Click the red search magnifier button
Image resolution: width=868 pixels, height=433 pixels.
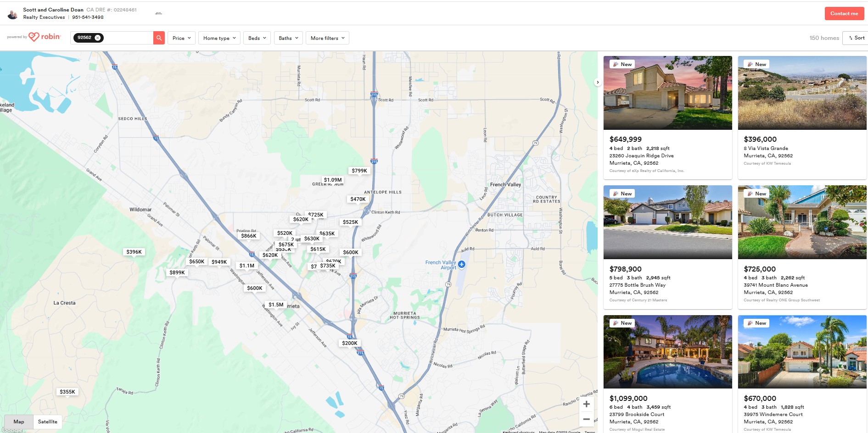(159, 38)
